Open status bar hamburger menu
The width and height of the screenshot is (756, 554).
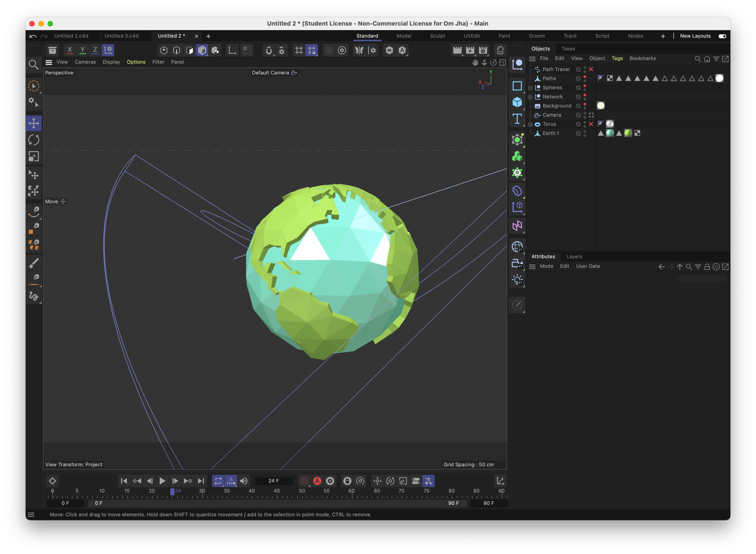(x=31, y=515)
